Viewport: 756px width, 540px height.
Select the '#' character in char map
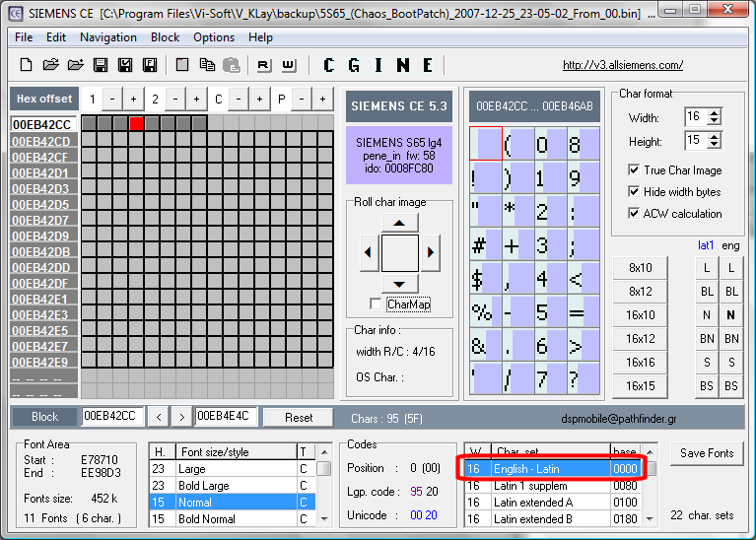click(486, 245)
